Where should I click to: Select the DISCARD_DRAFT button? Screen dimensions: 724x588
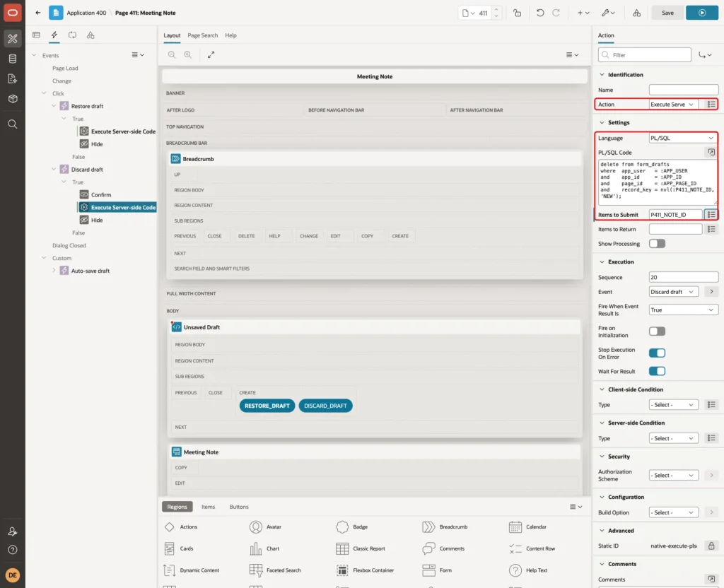[x=325, y=406]
